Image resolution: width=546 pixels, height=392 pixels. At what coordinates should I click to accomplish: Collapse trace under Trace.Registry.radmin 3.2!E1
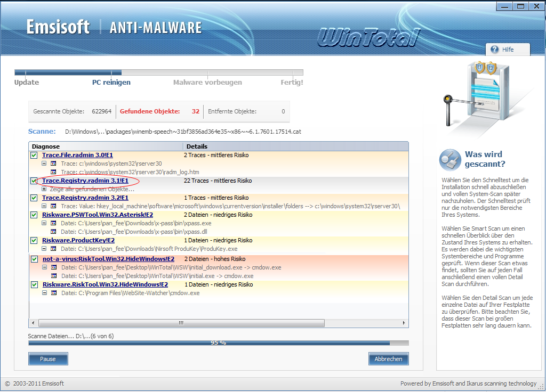tap(44, 206)
